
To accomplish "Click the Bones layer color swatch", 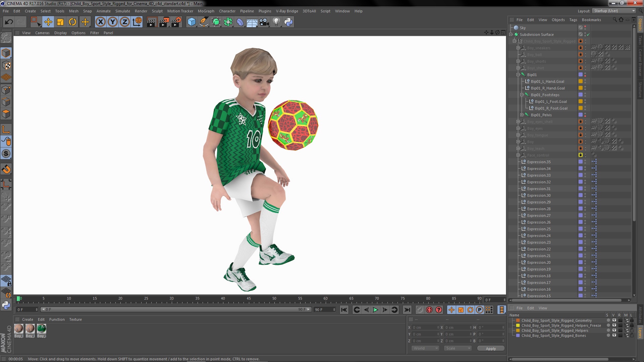I will pos(518,336).
